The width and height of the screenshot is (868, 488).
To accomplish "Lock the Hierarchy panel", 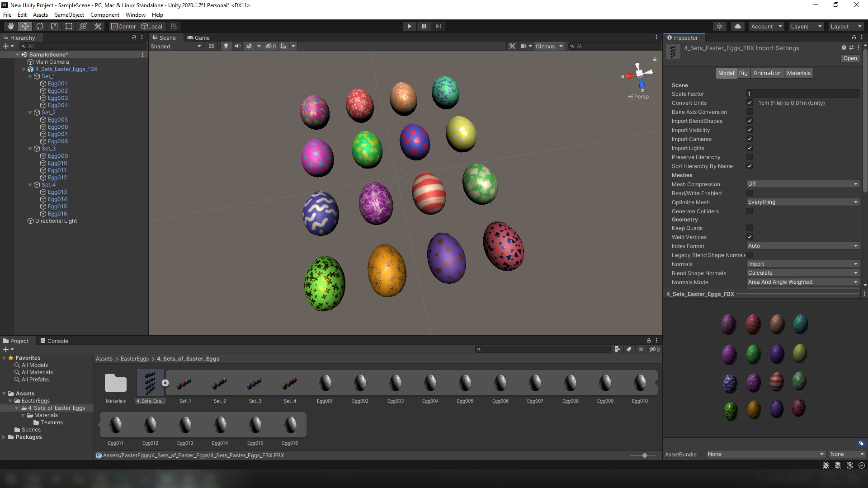I will click(x=134, y=38).
